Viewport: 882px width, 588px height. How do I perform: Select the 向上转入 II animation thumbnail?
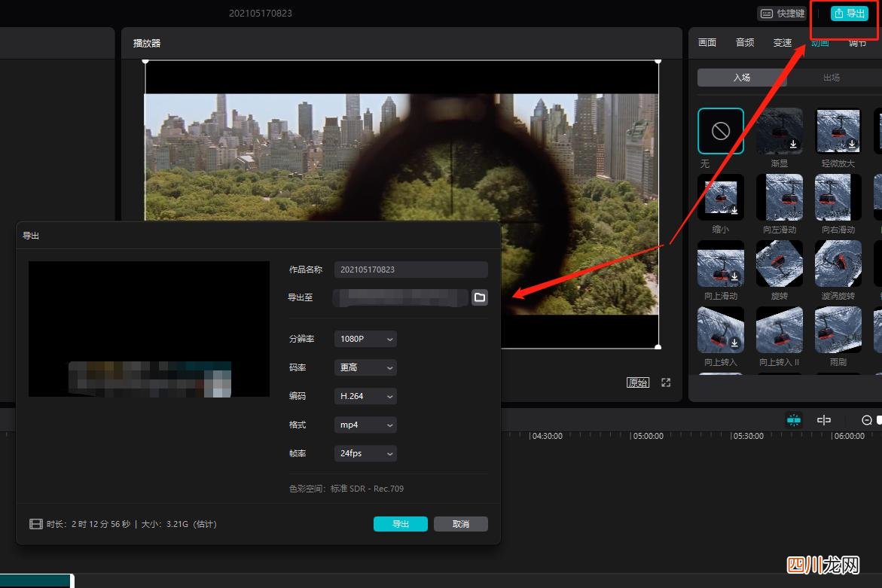pyautogui.click(x=780, y=330)
